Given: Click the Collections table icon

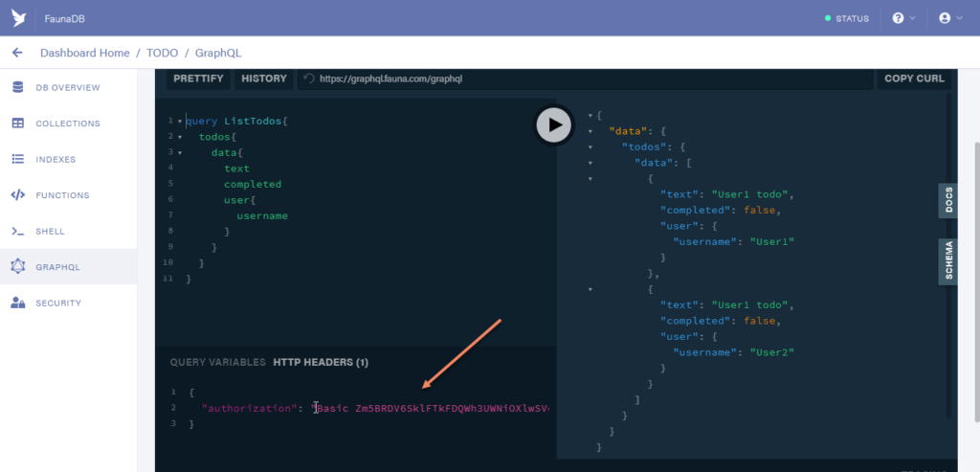Looking at the screenshot, I should [x=18, y=124].
